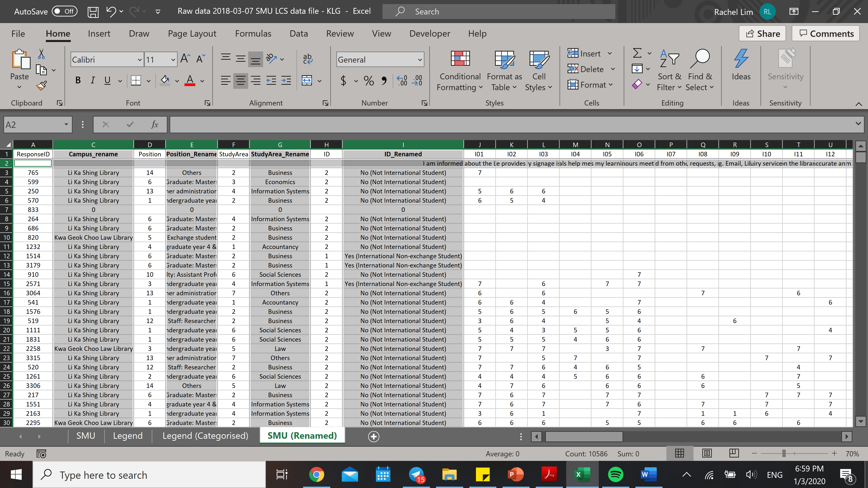This screenshot has width=868, height=488.
Task: Open the File tab
Action: tap(18, 34)
